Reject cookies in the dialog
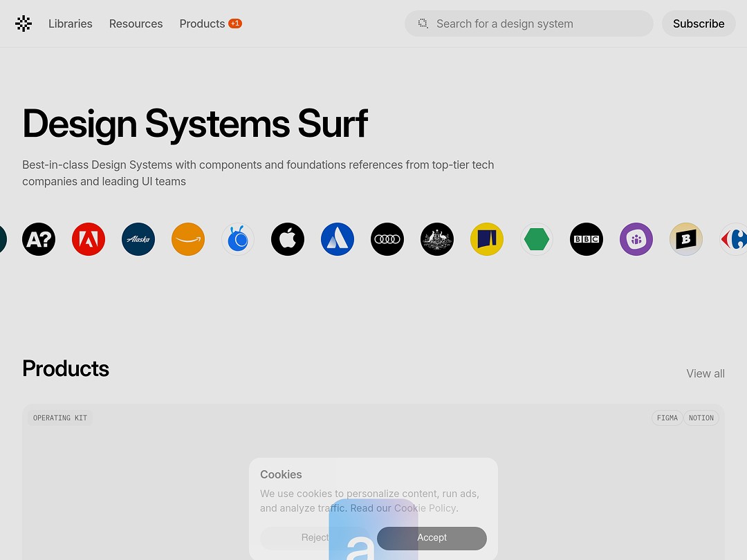 pyautogui.click(x=315, y=538)
